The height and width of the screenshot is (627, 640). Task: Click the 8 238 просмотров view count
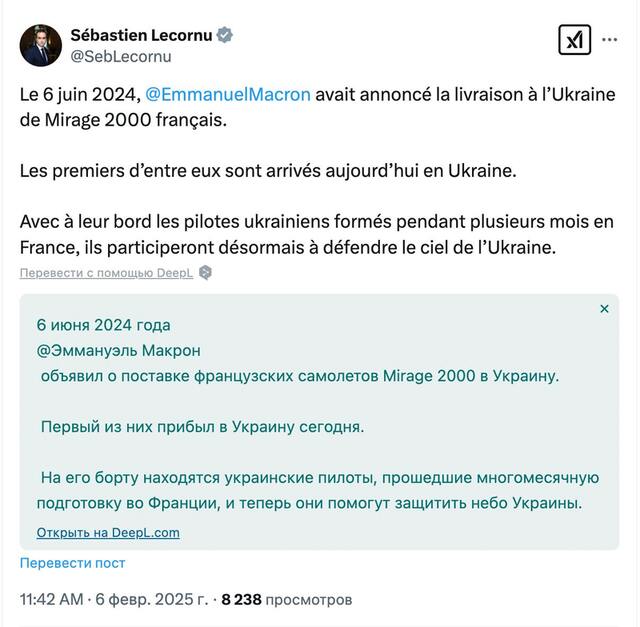pyautogui.click(x=286, y=600)
